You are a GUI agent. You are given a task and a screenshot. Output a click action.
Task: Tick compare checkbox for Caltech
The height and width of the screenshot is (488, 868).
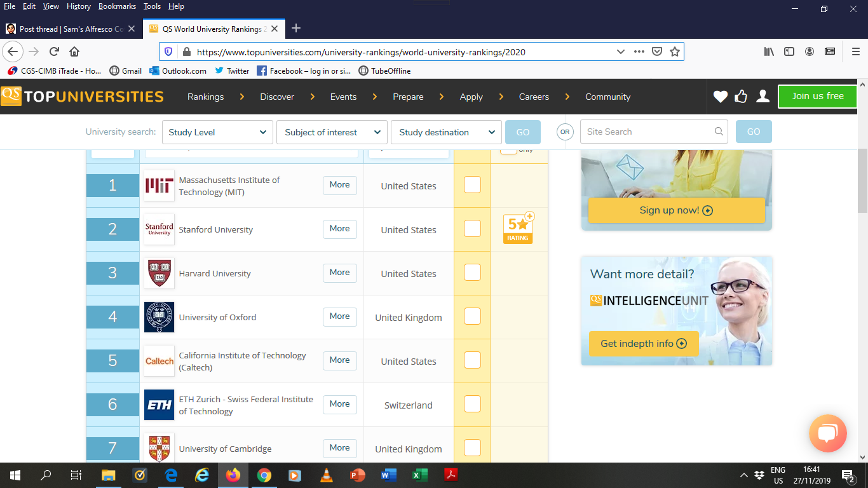coord(472,360)
